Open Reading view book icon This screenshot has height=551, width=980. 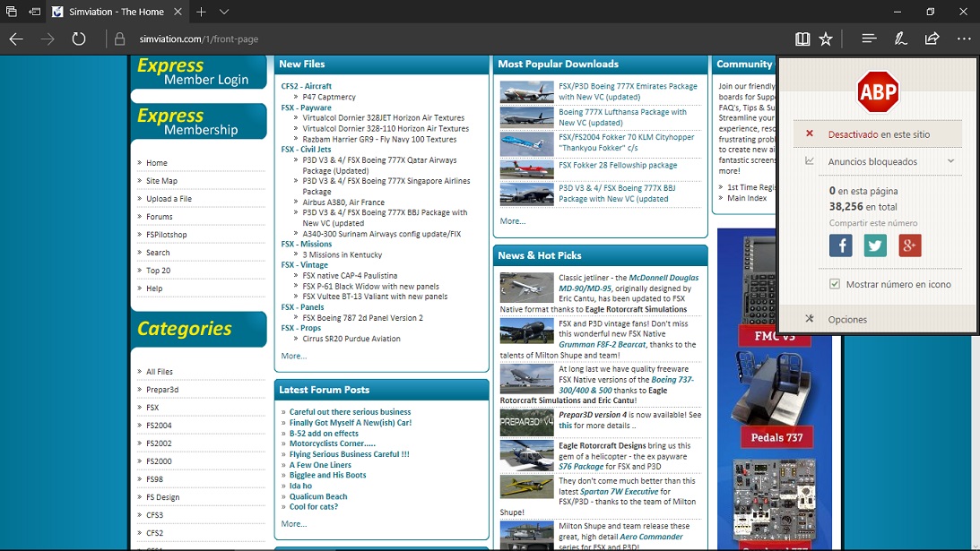click(x=802, y=39)
